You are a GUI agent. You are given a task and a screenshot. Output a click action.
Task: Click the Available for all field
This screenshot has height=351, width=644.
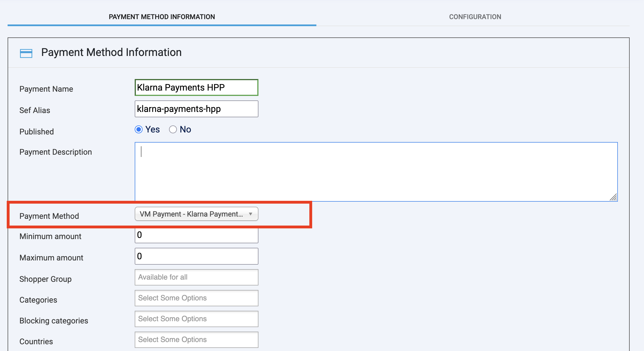[x=196, y=277]
